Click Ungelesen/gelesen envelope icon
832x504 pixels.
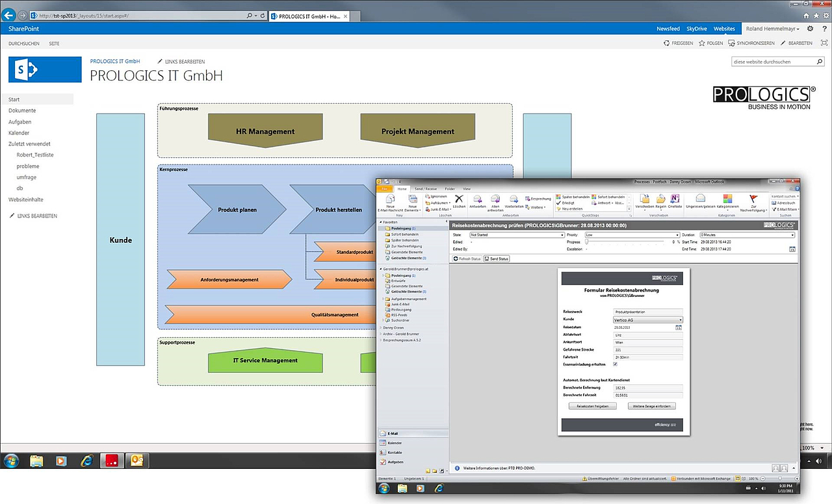click(x=700, y=199)
